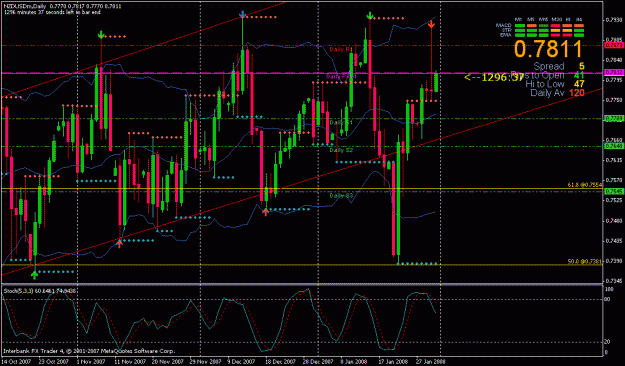
Task: Click the Pips to Open value 41
Action: pos(579,75)
